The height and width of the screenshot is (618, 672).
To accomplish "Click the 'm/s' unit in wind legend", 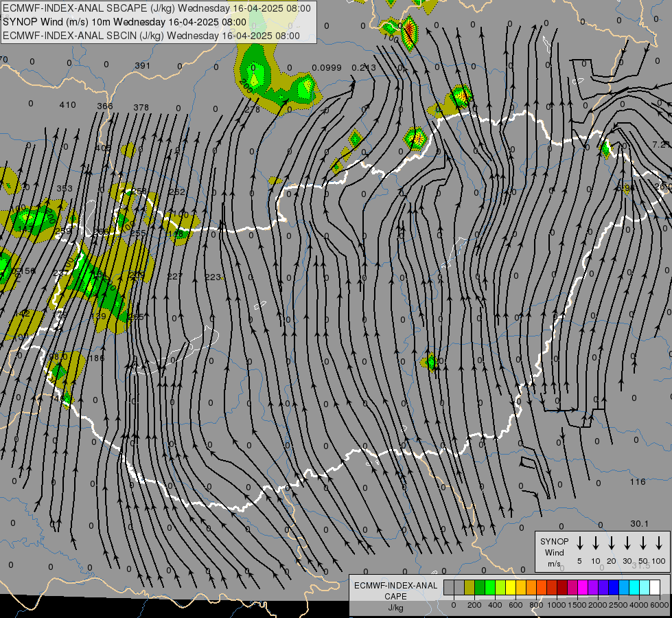I will tap(554, 564).
